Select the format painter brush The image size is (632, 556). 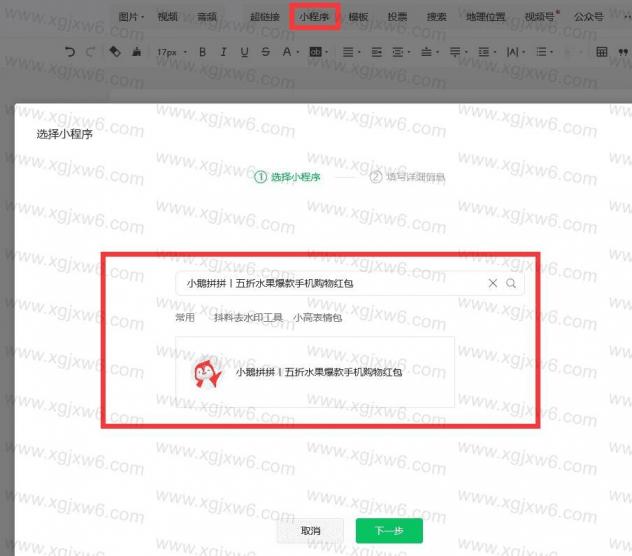pyautogui.click(x=137, y=52)
